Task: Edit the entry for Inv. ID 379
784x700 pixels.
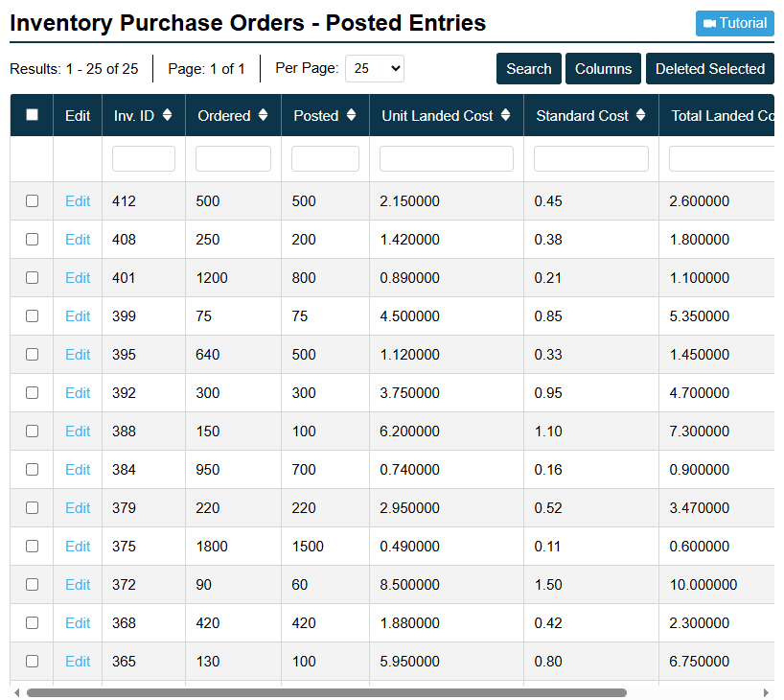Action: click(78, 508)
